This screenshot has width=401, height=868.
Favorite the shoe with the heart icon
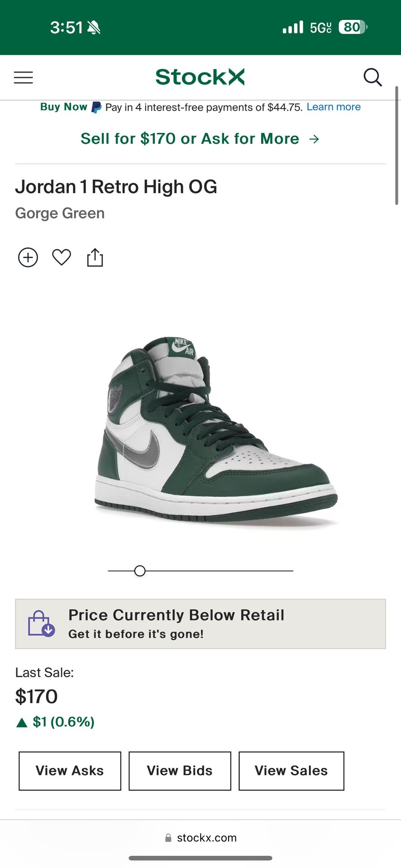tap(62, 257)
